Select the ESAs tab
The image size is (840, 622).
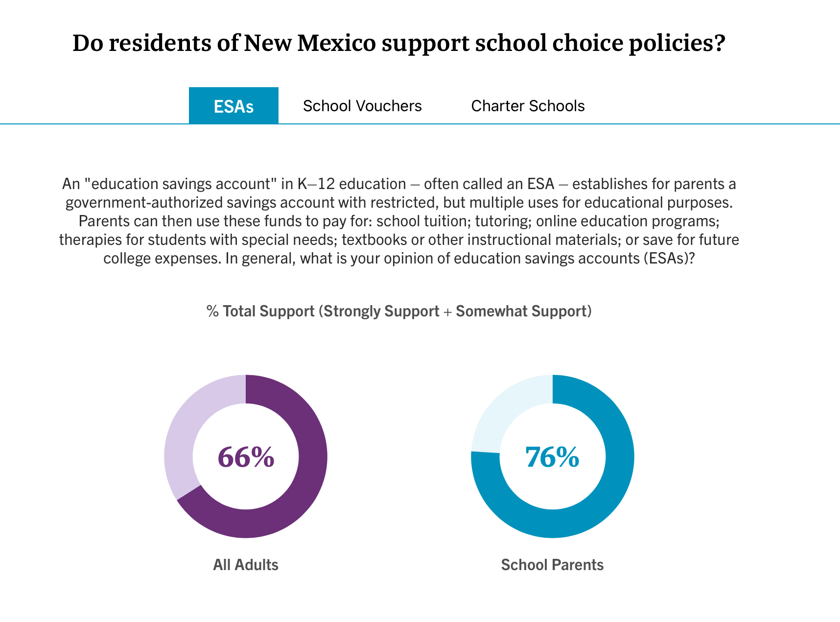pos(233,106)
